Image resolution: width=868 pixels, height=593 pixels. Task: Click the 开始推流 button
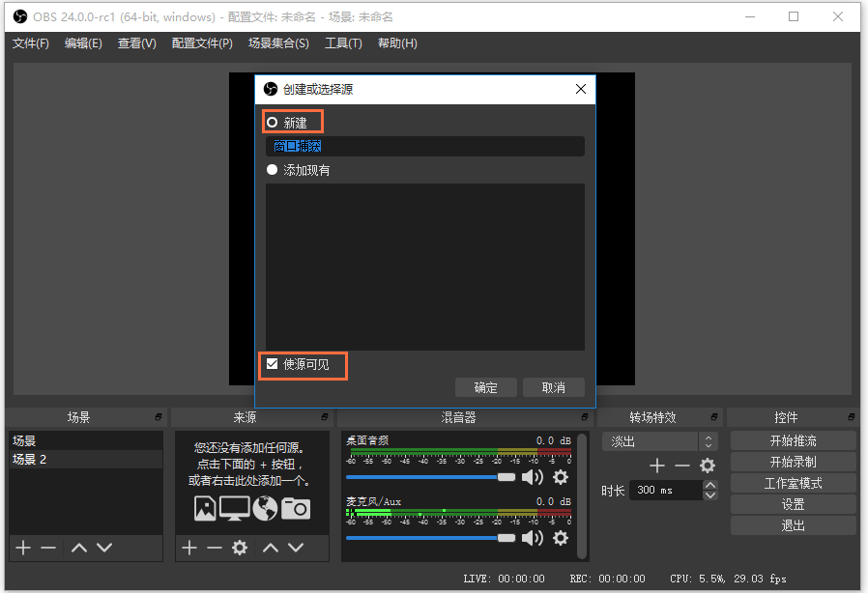coord(793,439)
